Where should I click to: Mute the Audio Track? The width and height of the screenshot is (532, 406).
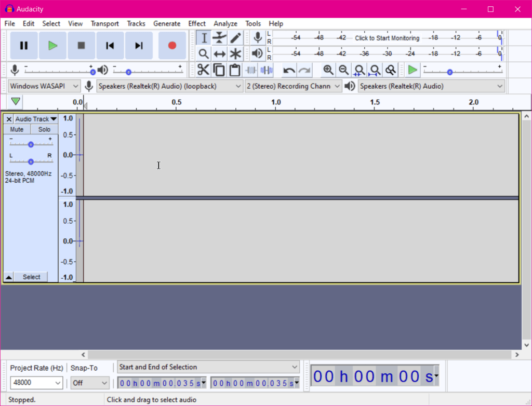tap(17, 129)
